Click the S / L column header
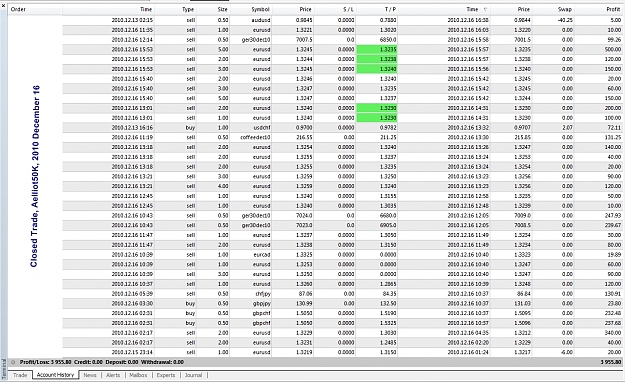The image size is (625, 383). [348, 9]
